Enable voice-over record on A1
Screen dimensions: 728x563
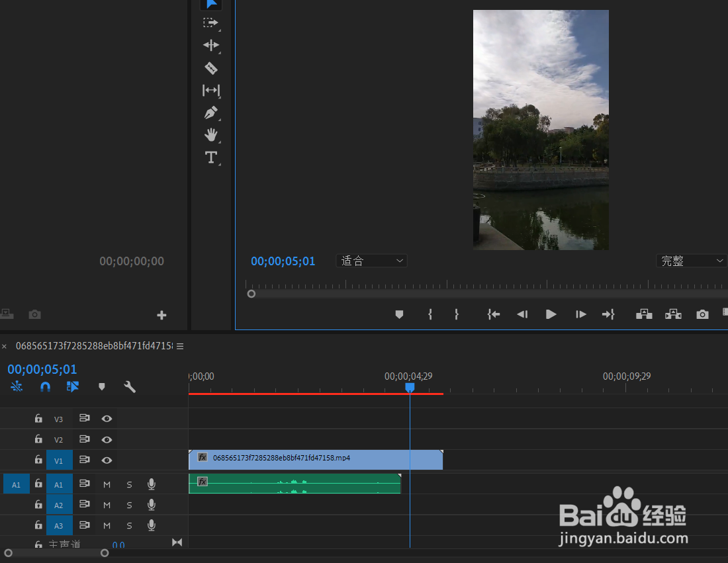pyautogui.click(x=152, y=484)
